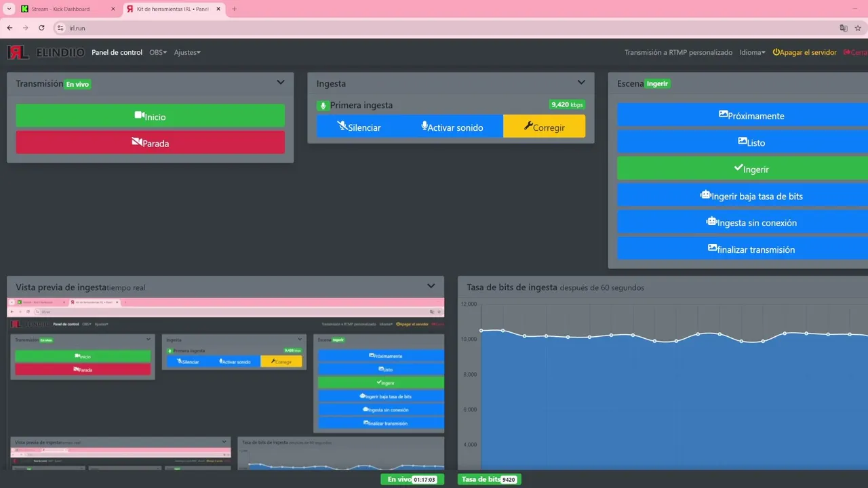The image size is (868, 488).
Task: Collapse the Vista previa de ingesta panel
Action: (431, 286)
